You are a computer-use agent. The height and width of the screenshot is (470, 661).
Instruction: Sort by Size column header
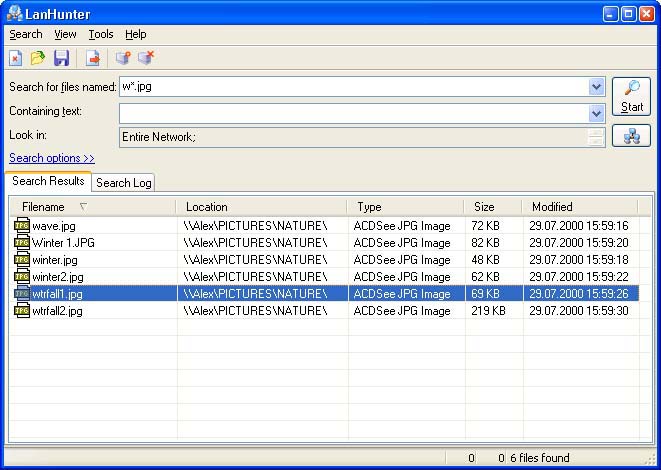(x=494, y=207)
